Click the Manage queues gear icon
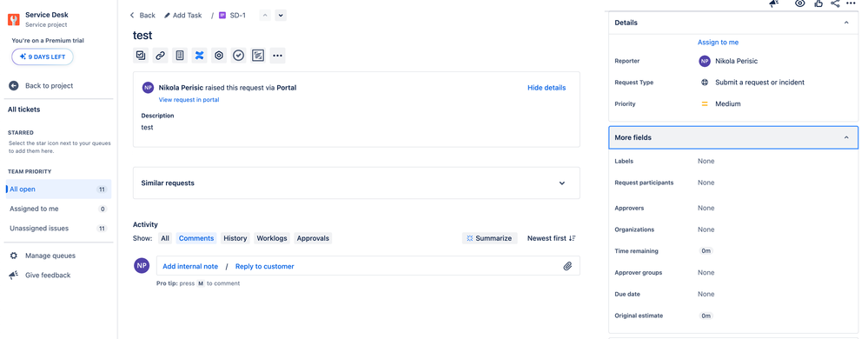Viewport: 868px width, 339px height. coord(13,256)
